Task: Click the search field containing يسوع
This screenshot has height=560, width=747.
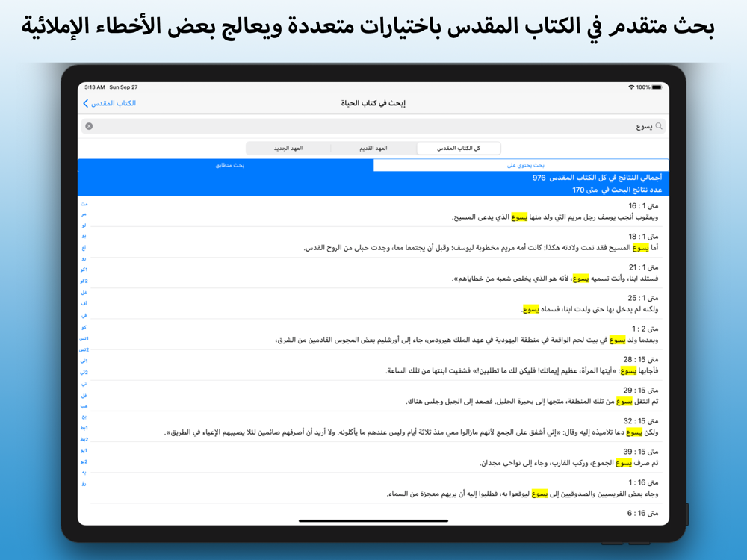Action: point(373,126)
